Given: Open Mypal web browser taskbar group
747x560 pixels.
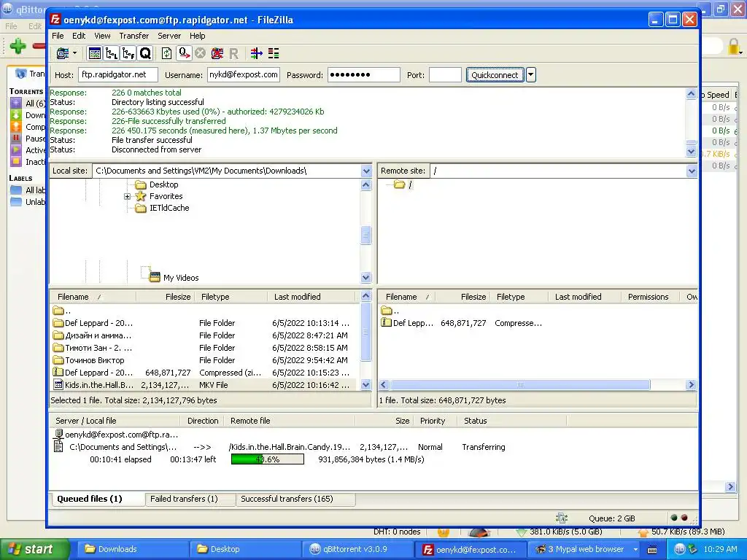Looking at the screenshot, I should (x=585, y=549).
